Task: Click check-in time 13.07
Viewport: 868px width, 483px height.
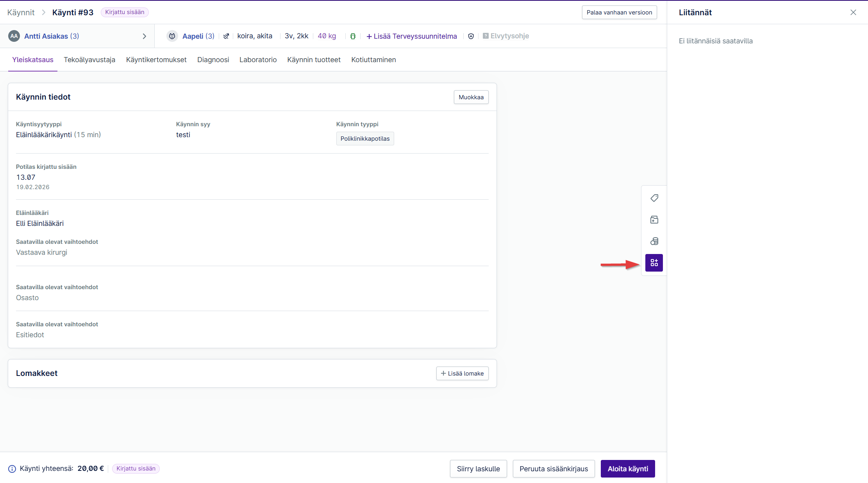Action: 26,177
